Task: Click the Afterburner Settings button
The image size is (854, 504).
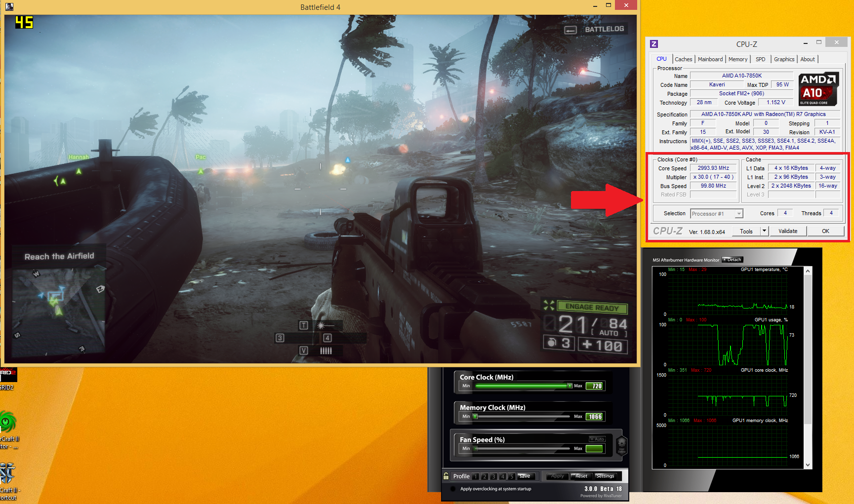Action: click(x=605, y=476)
